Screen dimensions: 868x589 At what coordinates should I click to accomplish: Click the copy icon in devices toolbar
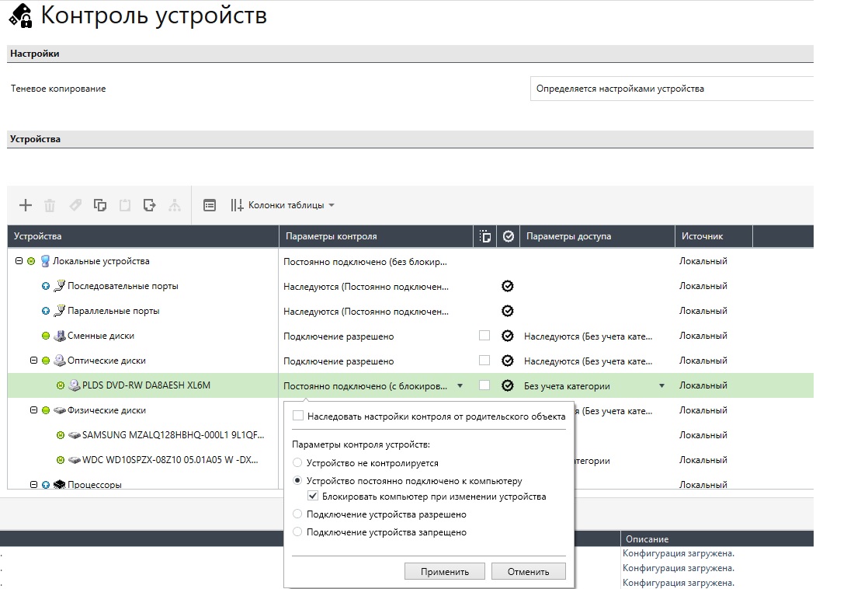pos(99,205)
